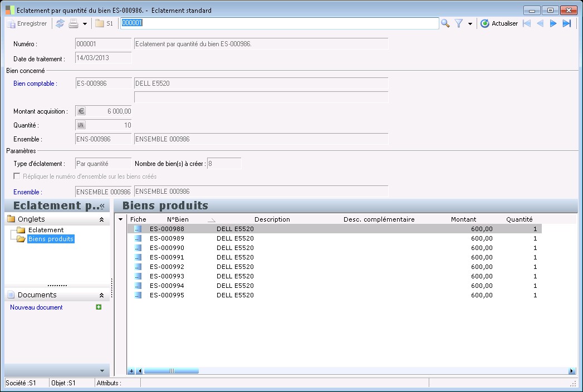
Task: Open fiche icon for ES-000991
Action: click(138, 257)
